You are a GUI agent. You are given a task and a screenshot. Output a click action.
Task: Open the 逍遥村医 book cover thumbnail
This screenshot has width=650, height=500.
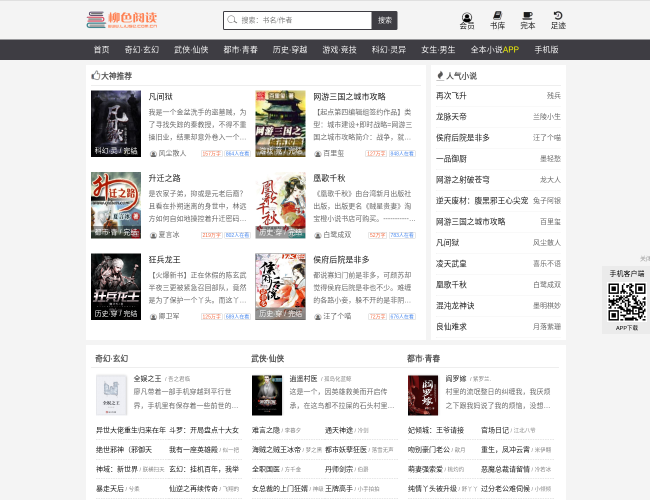(267, 395)
